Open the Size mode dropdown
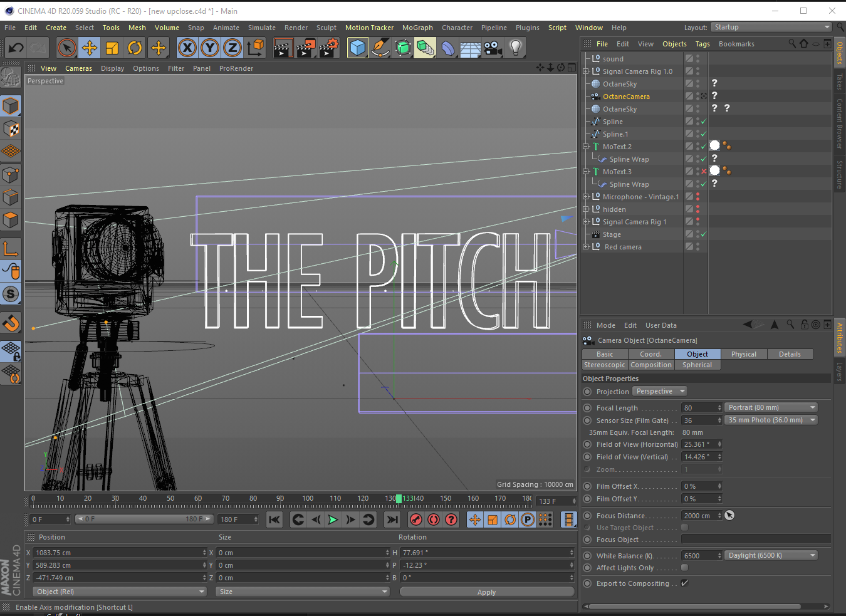This screenshot has height=616, width=846. (303, 592)
